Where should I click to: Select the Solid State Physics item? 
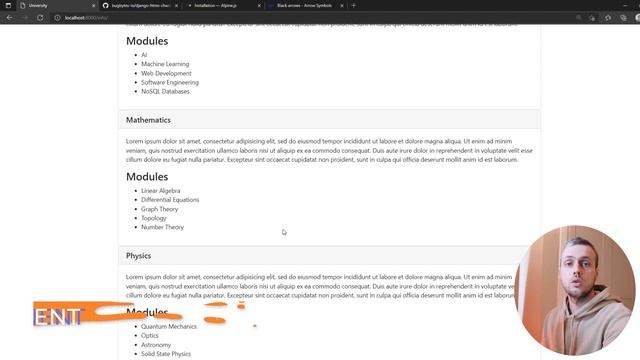[166, 354]
